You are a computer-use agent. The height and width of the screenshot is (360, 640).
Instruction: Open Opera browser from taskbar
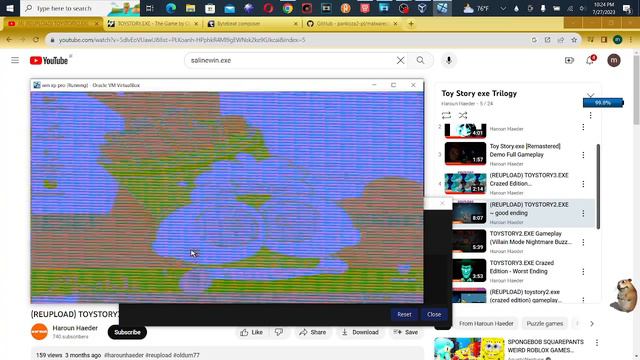tap(268, 8)
